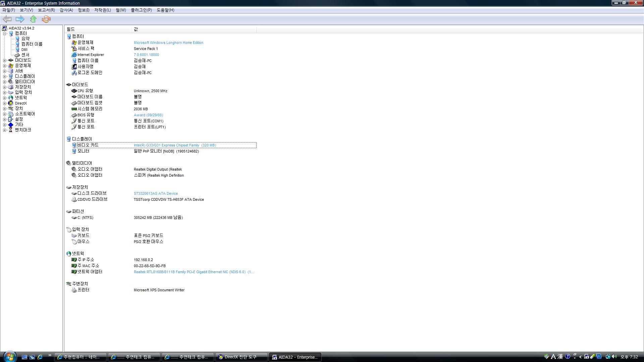Image resolution: width=644 pixels, height=362 pixels.
Task: Click the 값 column header
Action: pyautogui.click(x=194, y=29)
